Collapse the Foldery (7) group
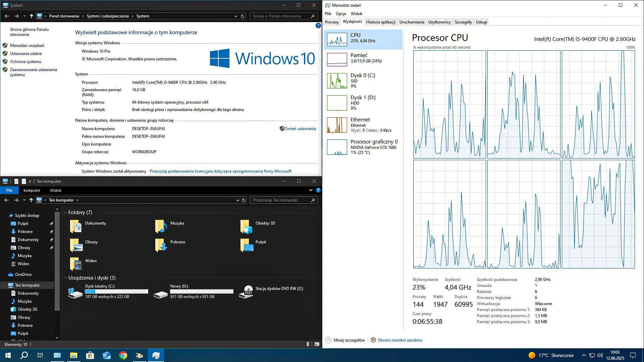The height and width of the screenshot is (362, 644). pos(65,213)
